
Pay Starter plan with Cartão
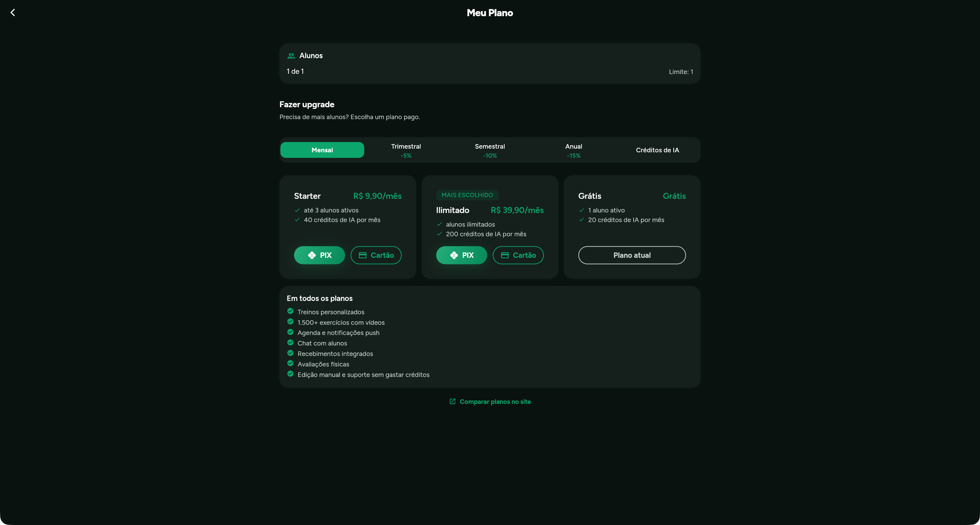coord(376,255)
